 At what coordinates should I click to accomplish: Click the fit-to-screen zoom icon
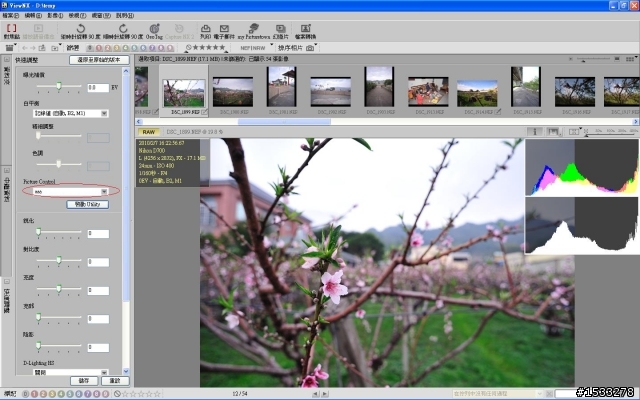click(x=573, y=131)
